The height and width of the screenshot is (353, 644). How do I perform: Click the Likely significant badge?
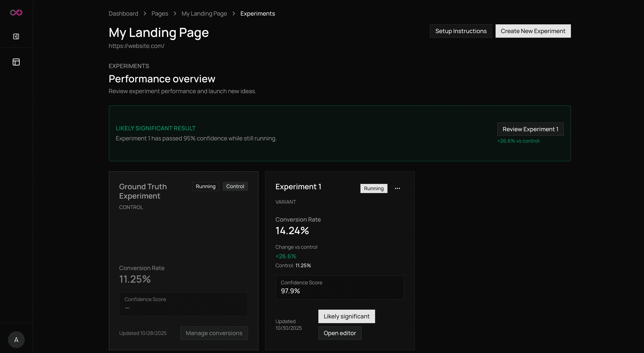346,316
